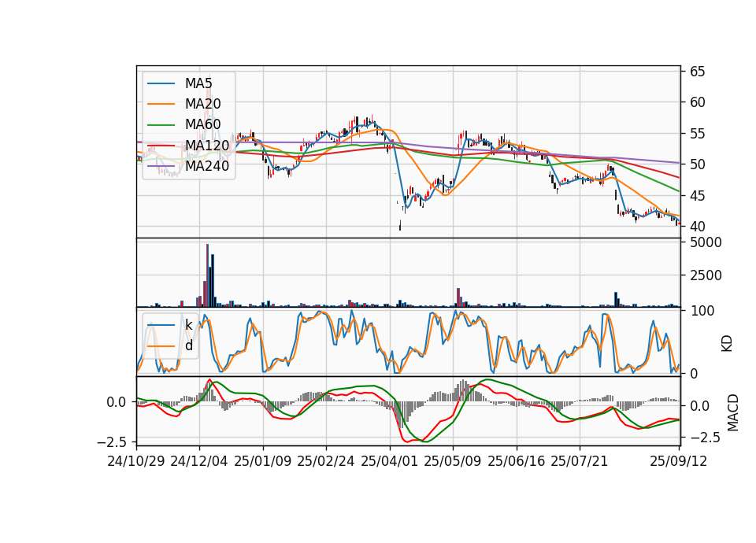Image resolution: width=756 pixels, height=543 pixels.
Task: Click the left MACD axis 0.0 label
Action: (117, 402)
